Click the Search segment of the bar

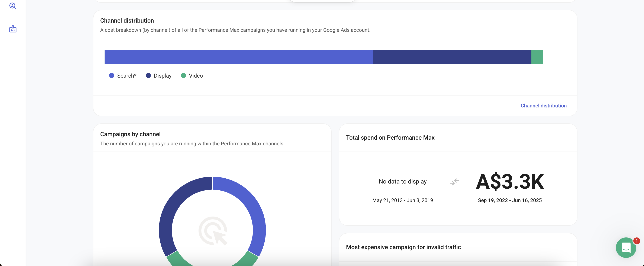(x=239, y=57)
